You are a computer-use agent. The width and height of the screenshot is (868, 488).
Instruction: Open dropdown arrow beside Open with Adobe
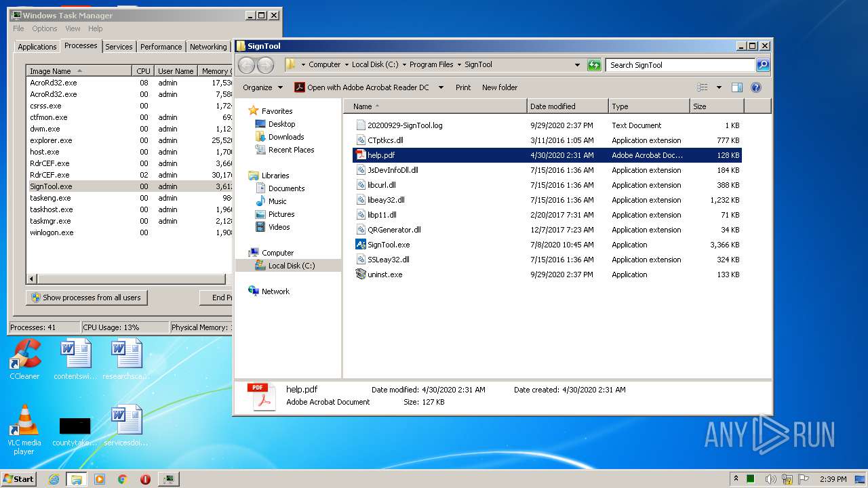point(441,87)
